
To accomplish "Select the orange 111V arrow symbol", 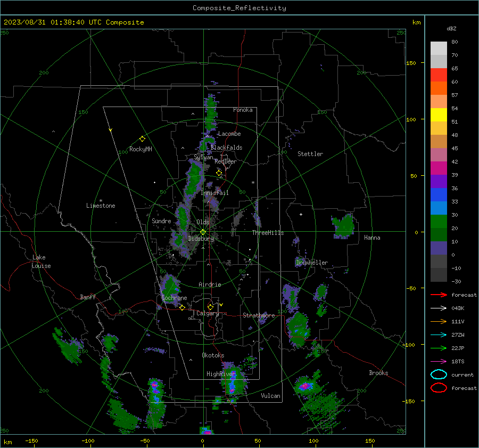I will [439, 321].
